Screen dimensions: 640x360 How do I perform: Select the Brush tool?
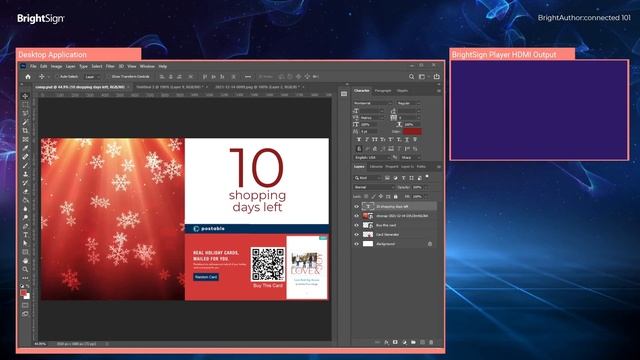pos(25,165)
